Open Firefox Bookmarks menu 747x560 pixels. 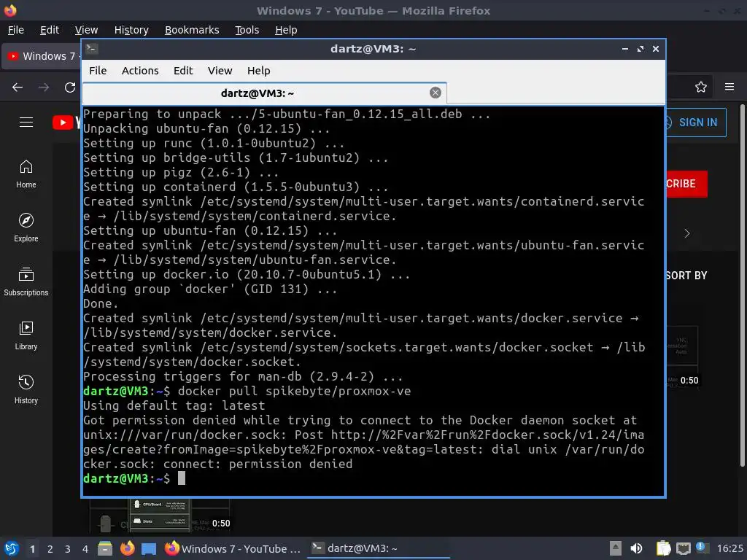point(192,30)
